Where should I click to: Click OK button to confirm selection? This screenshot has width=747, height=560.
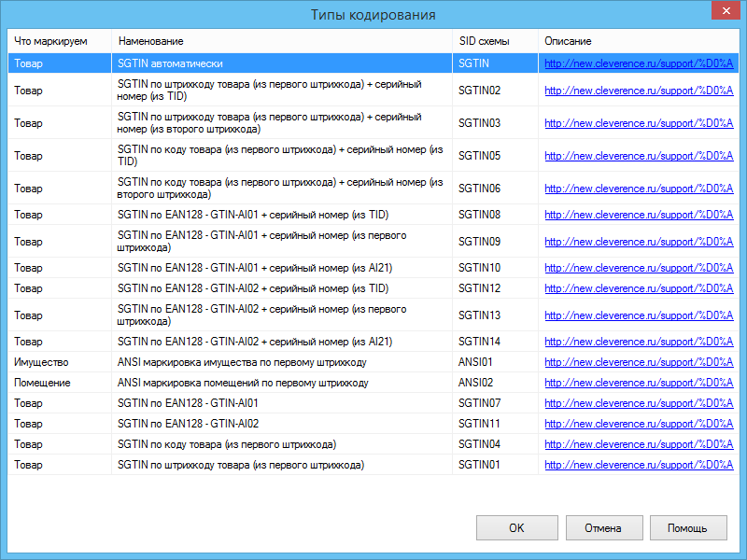click(517, 527)
